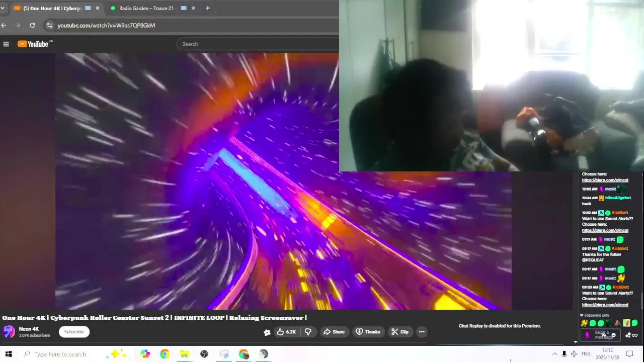The height and width of the screenshot is (362, 644).
Task: Open the Windows notification center icon
Action: (629, 354)
